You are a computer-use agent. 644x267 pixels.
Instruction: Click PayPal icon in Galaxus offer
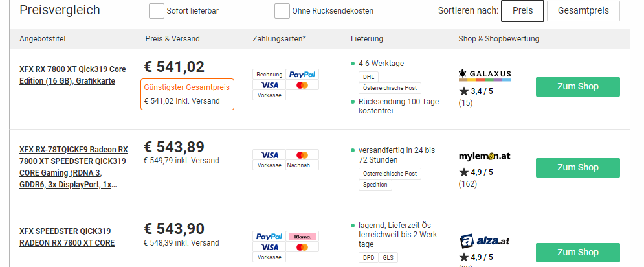click(x=302, y=75)
